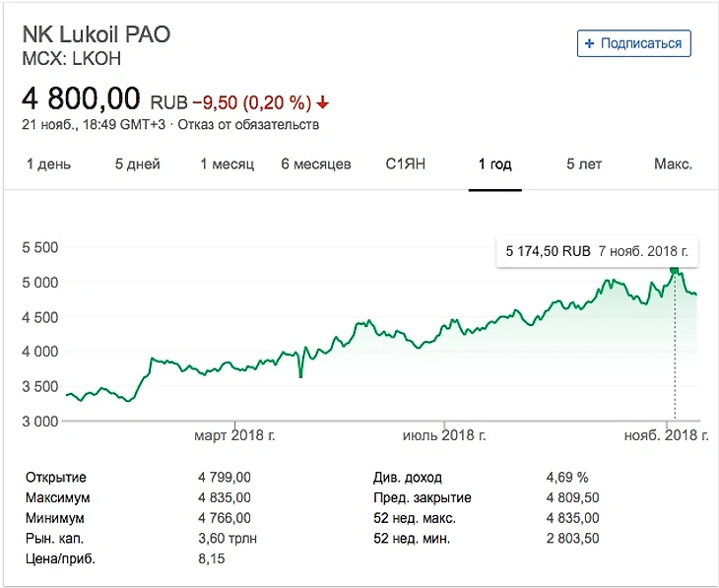This screenshot has width=719, height=588.
Task: Click the Подписаться subscribe button
Action: (634, 43)
